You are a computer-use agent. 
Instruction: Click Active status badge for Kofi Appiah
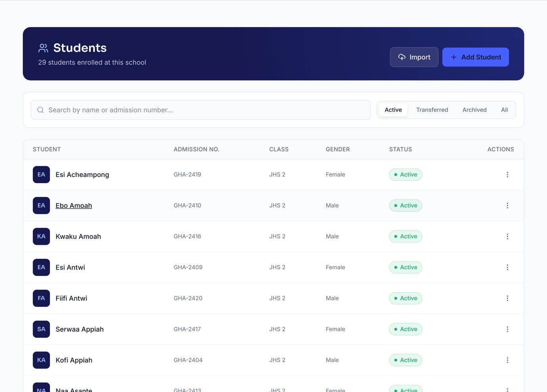pos(405,360)
